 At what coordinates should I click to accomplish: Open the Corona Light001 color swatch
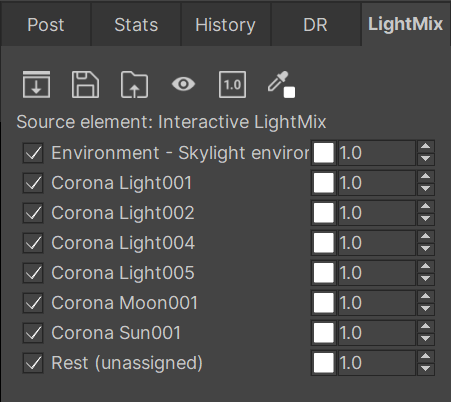324,183
